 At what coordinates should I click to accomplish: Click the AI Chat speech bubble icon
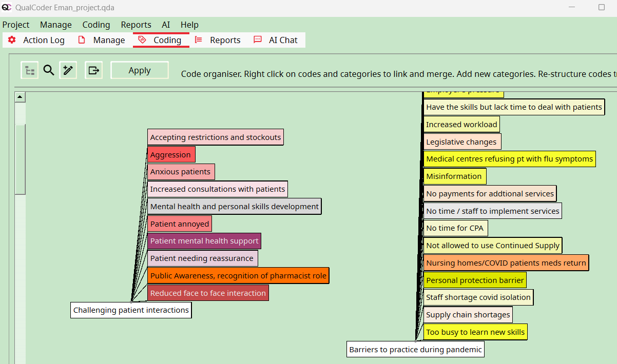(x=258, y=40)
